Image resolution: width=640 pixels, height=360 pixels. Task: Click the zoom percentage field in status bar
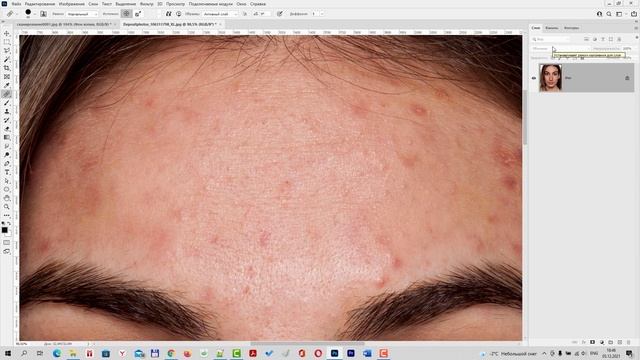click(22, 344)
